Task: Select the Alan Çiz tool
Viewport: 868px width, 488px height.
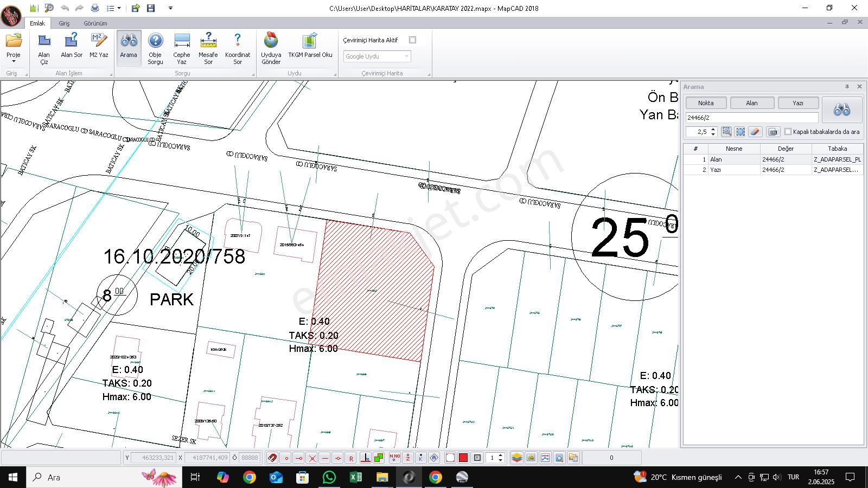Action: (44, 48)
